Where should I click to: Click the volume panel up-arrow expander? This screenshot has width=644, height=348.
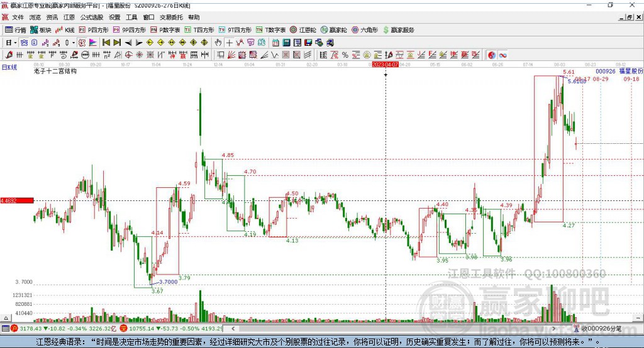pyautogui.click(x=6, y=318)
